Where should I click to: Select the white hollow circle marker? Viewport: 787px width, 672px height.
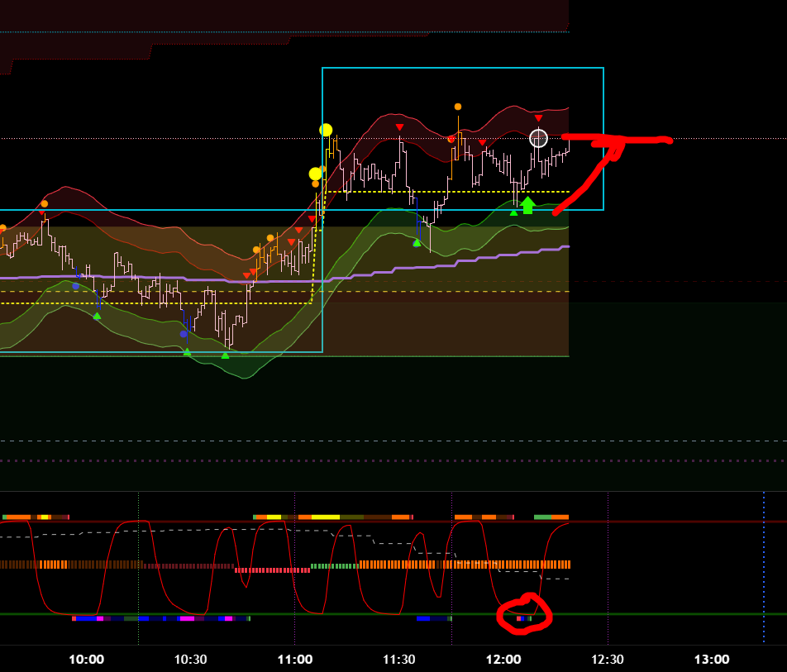point(538,138)
